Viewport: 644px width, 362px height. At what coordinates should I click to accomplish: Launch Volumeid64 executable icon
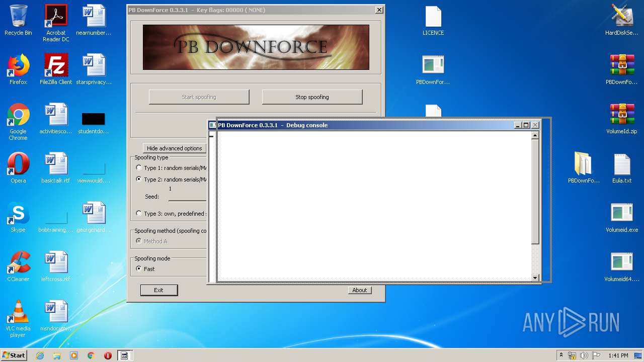622,266
